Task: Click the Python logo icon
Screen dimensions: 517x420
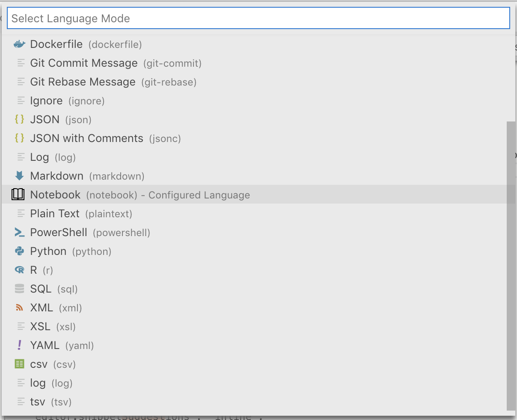Action: (x=19, y=251)
